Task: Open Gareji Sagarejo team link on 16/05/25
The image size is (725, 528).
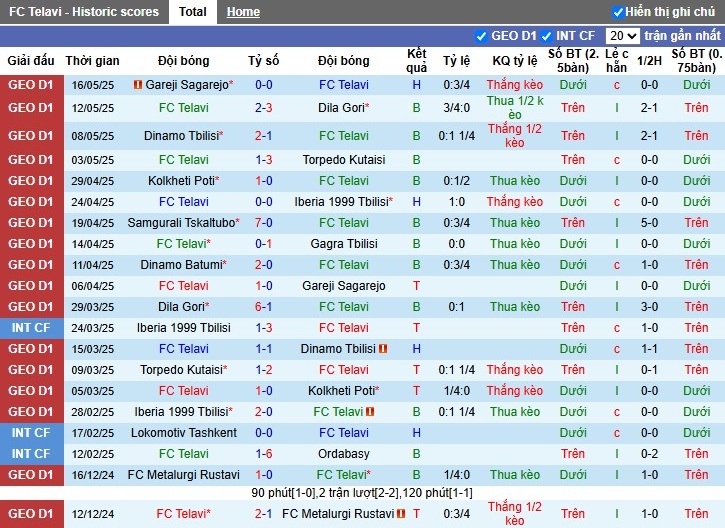Action: [187, 85]
